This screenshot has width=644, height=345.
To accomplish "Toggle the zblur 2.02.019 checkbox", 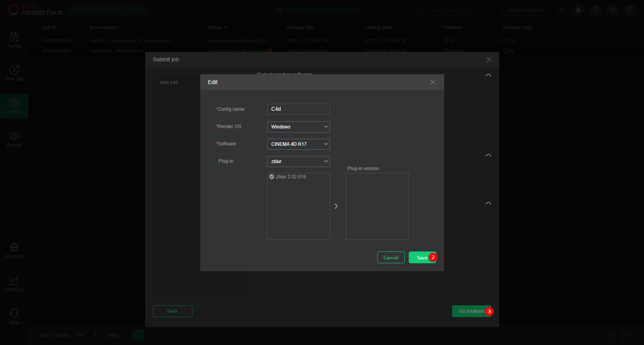I will click(x=271, y=177).
